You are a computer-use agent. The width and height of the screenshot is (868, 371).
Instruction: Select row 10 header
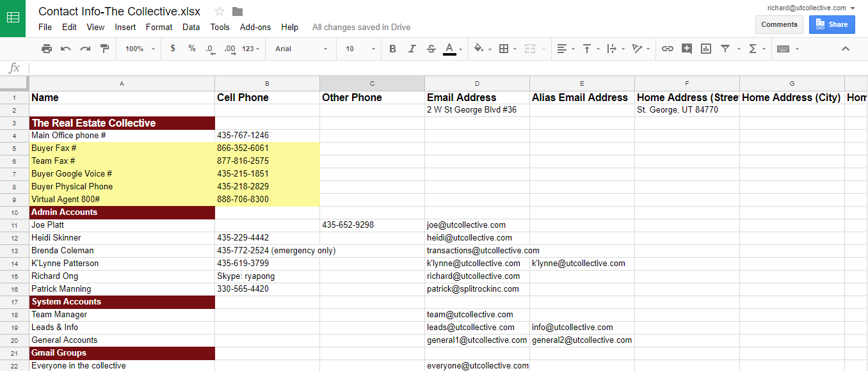tap(14, 212)
